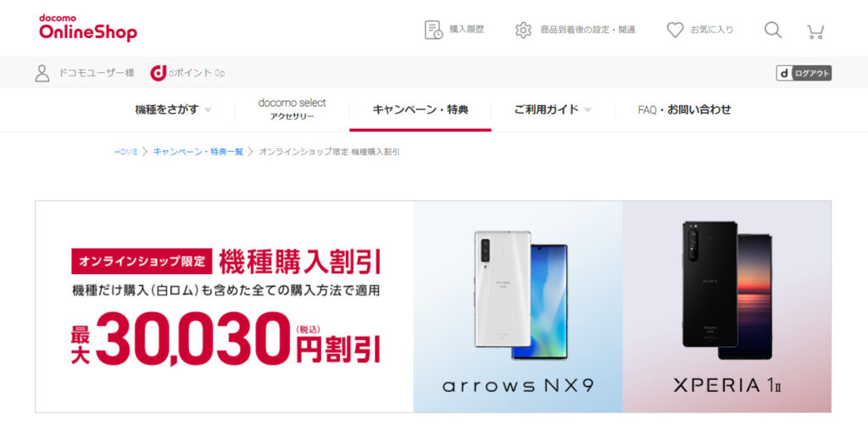
Task: Click the favorites heart icon
Action: click(675, 30)
